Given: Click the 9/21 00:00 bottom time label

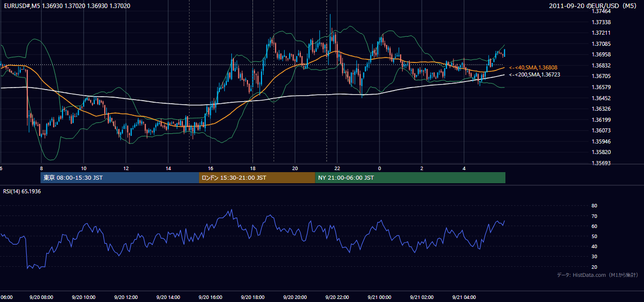Looking at the screenshot, I should click(x=379, y=297).
